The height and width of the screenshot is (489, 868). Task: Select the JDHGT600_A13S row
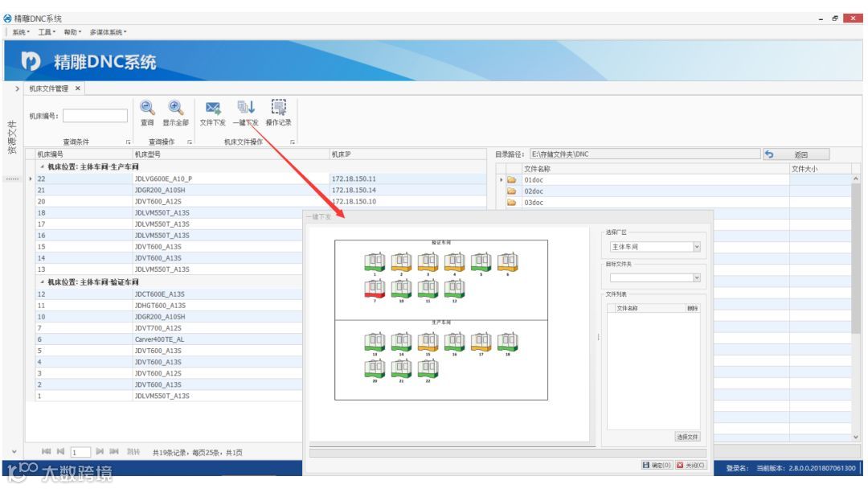click(169, 306)
